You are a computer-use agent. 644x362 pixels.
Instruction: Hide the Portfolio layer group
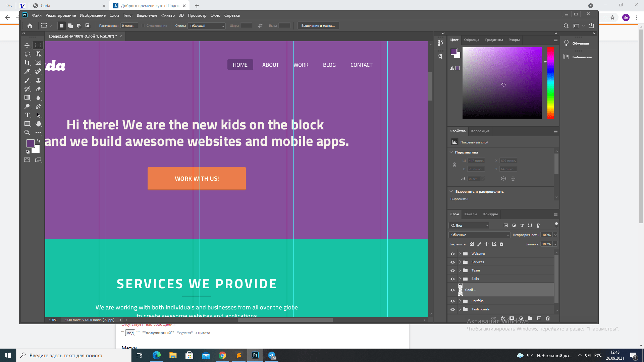click(x=452, y=301)
